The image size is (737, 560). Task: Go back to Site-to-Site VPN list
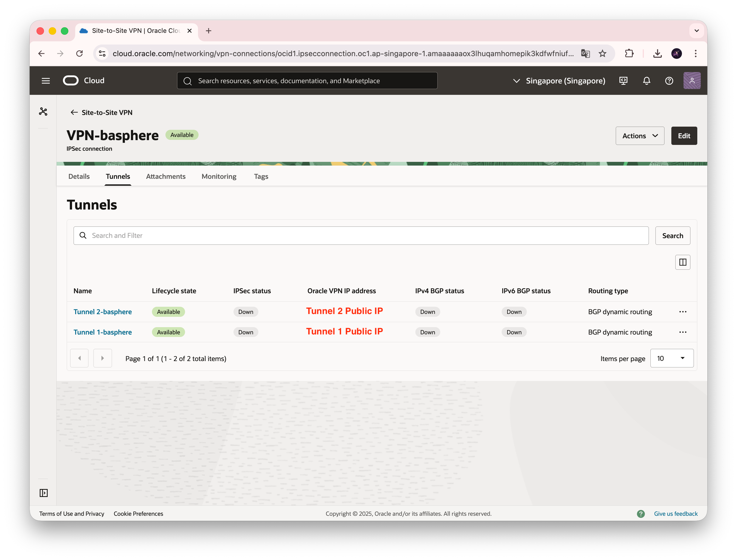pyautogui.click(x=102, y=113)
